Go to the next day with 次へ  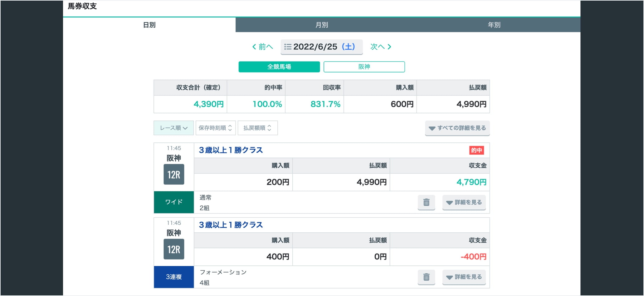381,47
